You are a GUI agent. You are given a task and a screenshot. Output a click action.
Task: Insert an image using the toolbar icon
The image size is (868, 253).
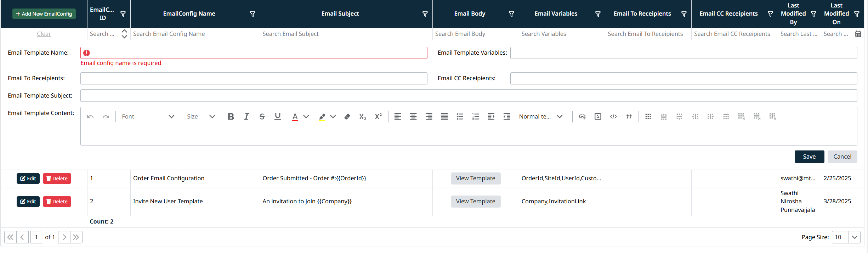coord(598,116)
